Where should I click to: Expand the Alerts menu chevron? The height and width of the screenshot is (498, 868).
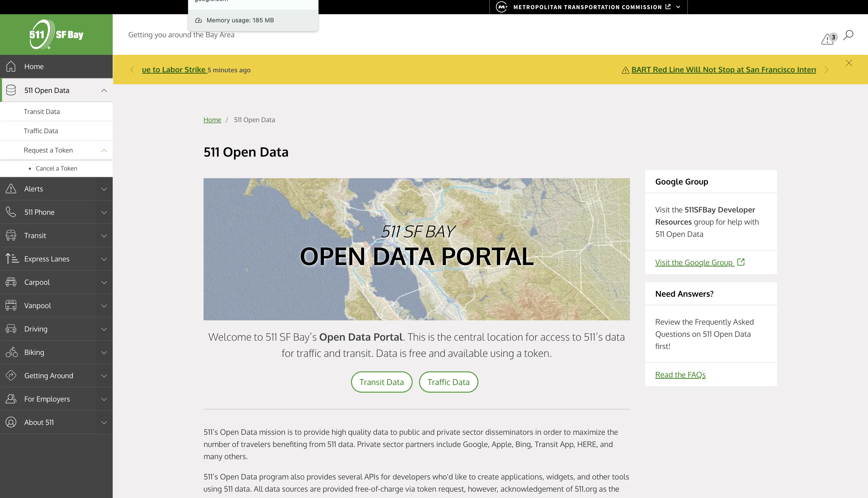104,189
